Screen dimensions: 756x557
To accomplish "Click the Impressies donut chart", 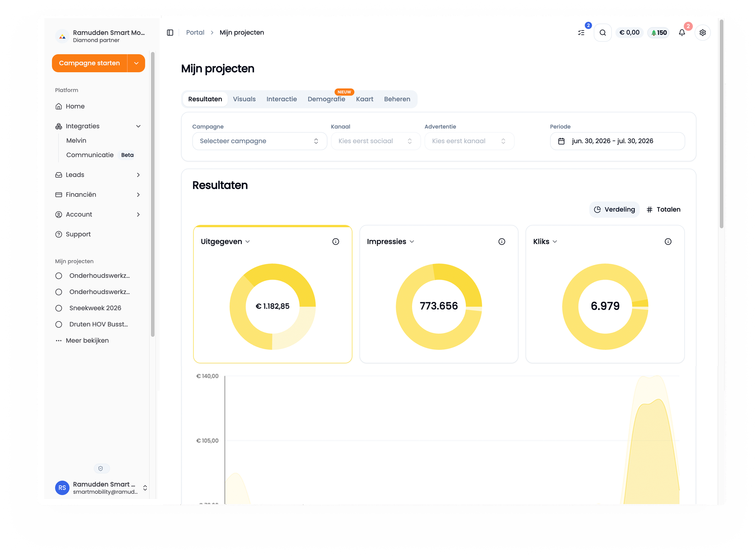I will click(x=439, y=307).
